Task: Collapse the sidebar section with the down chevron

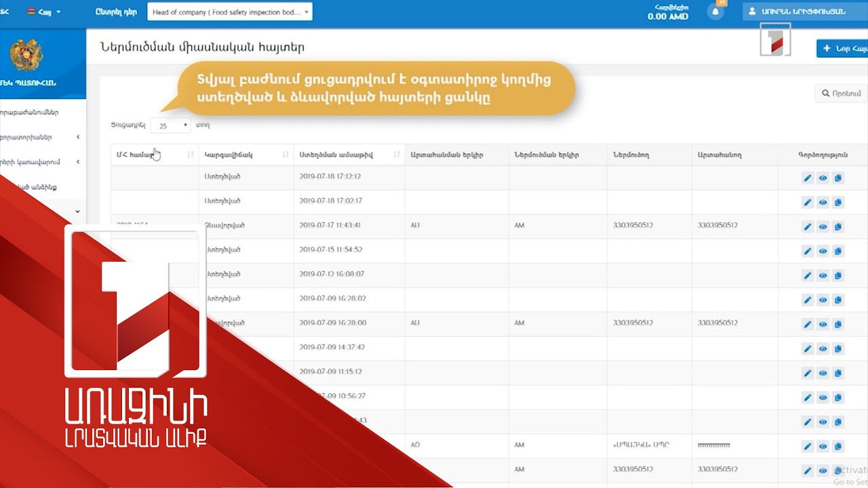Action: point(77,211)
